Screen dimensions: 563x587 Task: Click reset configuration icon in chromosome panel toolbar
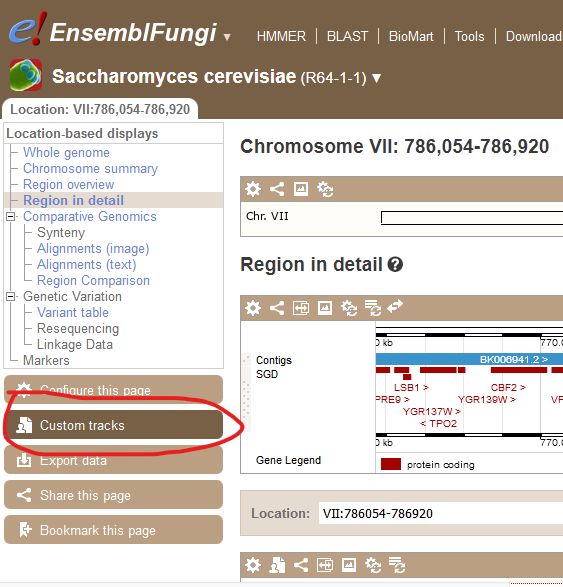(x=325, y=189)
